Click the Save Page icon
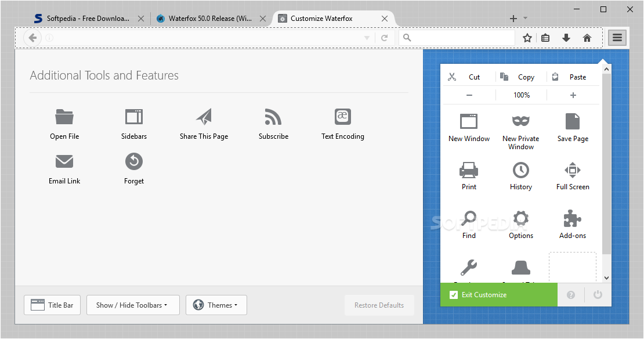 click(573, 122)
